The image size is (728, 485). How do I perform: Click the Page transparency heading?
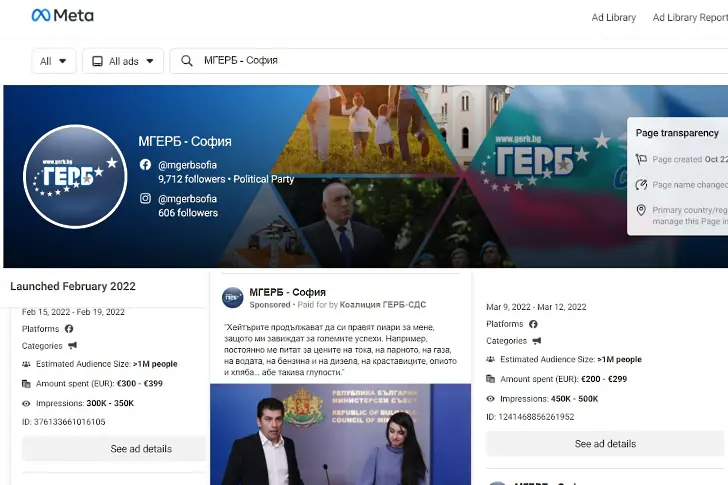pyautogui.click(x=677, y=133)
